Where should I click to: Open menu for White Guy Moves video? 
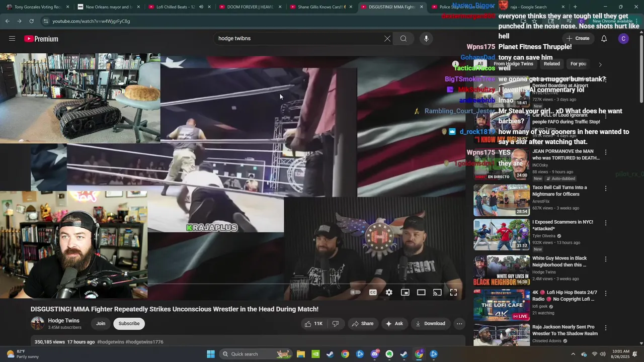(606, 259)
